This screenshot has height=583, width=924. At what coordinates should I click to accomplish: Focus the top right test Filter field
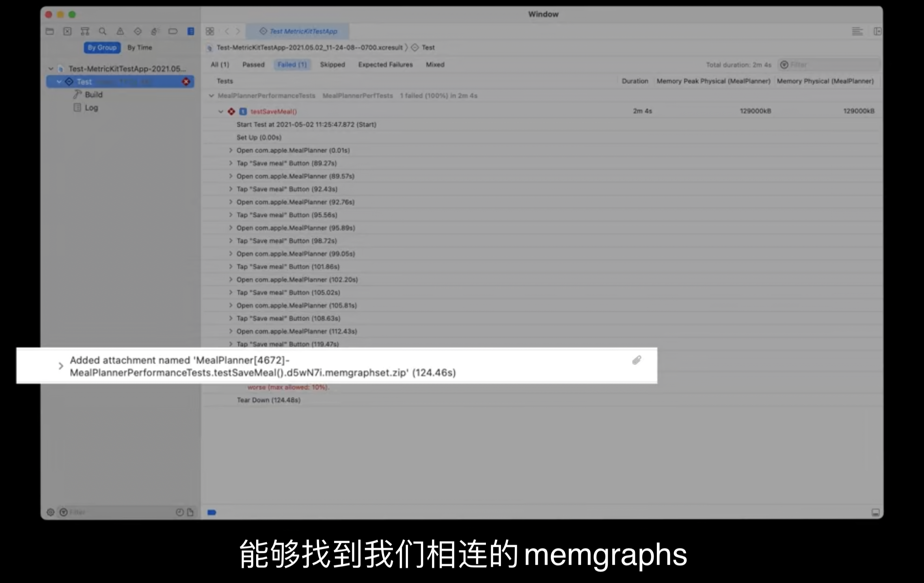point(829,65)
